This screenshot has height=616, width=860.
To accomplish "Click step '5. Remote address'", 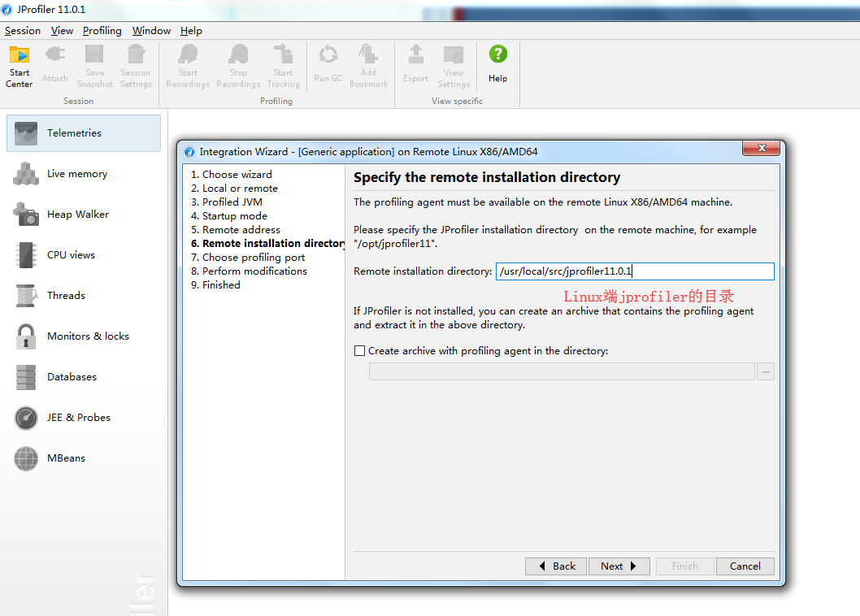I will pos(235,230).
